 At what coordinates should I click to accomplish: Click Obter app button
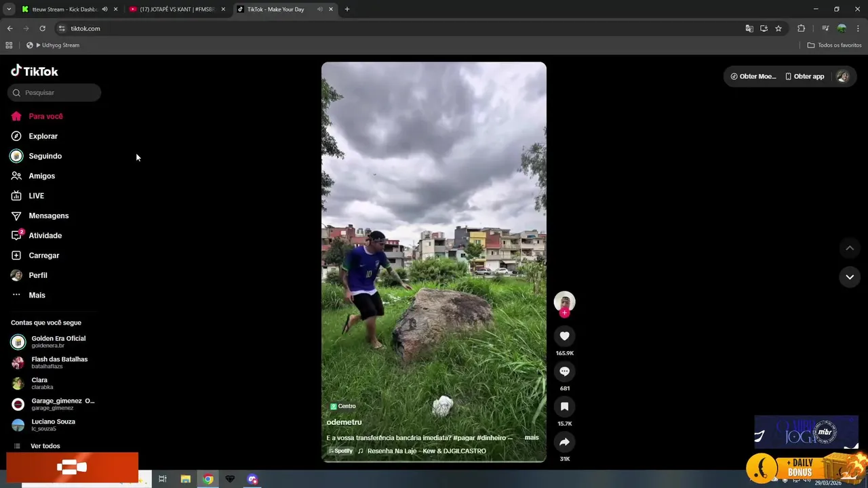click(x=804, y=77)
